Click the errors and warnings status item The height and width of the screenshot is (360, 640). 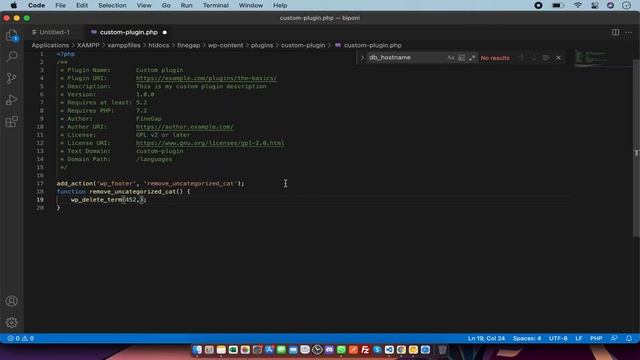(20, 338)
